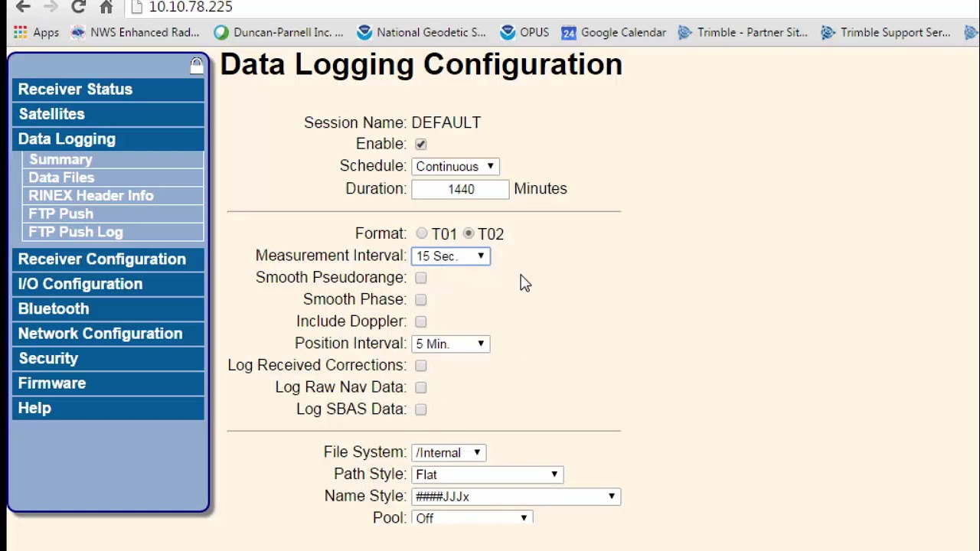Click the Session Name value DEFAULT
Viewport: 980px width, 551px height.
point(446,122)
